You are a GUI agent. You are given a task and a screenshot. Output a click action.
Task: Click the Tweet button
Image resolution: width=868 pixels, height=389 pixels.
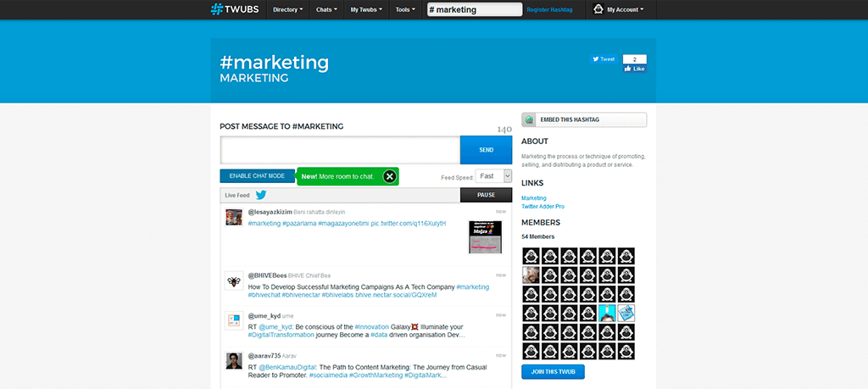pyautogui.click(x=604, y=59)
